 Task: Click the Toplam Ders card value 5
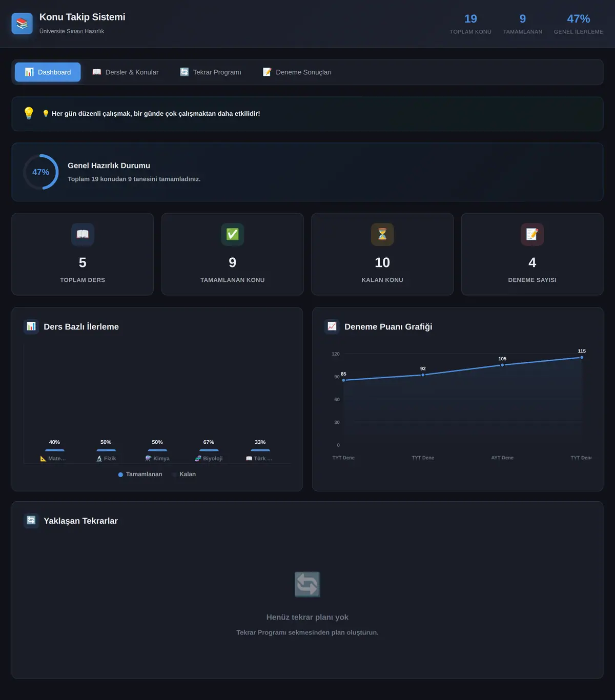tap(83, 262)
